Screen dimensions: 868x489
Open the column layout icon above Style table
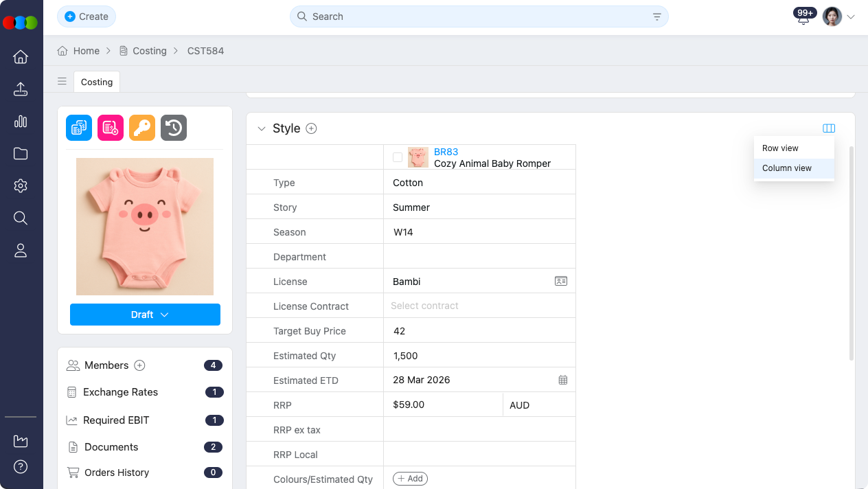click(x=829, y=128)
